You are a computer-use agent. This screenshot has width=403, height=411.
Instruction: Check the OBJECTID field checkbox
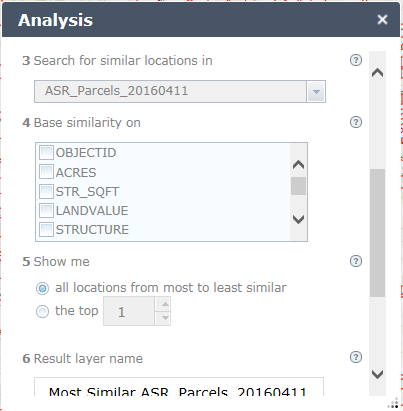(46, 153)
